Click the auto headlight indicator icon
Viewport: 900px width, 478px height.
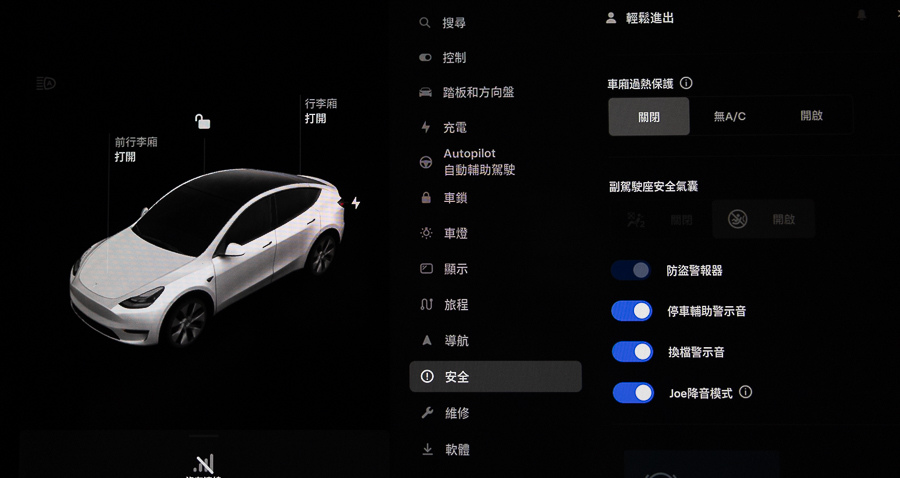coord(46,84)
